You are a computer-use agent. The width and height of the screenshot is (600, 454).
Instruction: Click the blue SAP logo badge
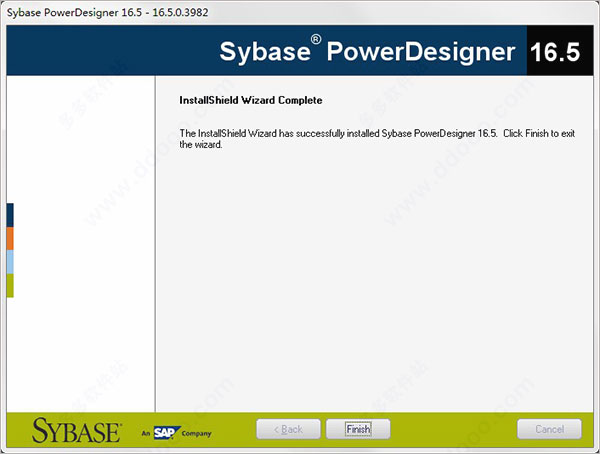pyautogui.click(x=166, y=433)
